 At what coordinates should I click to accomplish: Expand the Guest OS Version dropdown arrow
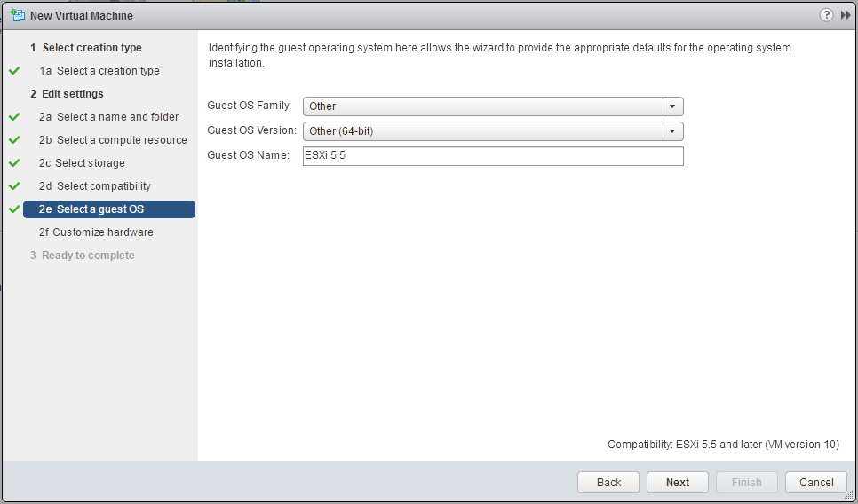click(672, 131)
